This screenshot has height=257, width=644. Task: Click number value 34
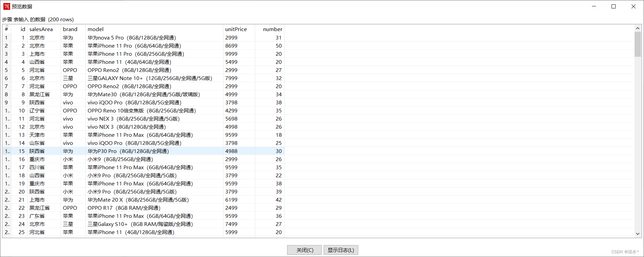[279, 94]
